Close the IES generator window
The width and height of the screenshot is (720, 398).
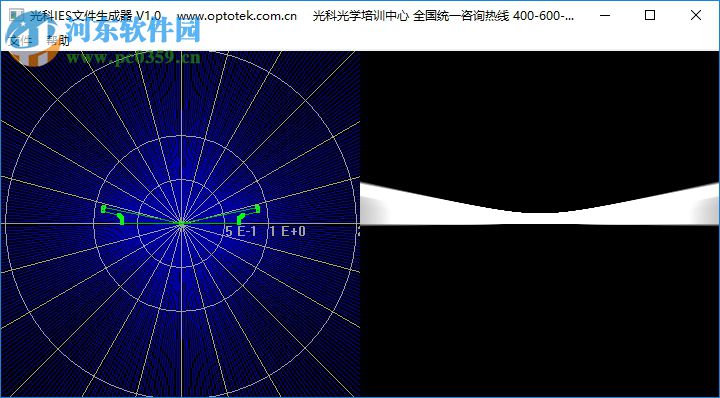click(x=695, y=15)
